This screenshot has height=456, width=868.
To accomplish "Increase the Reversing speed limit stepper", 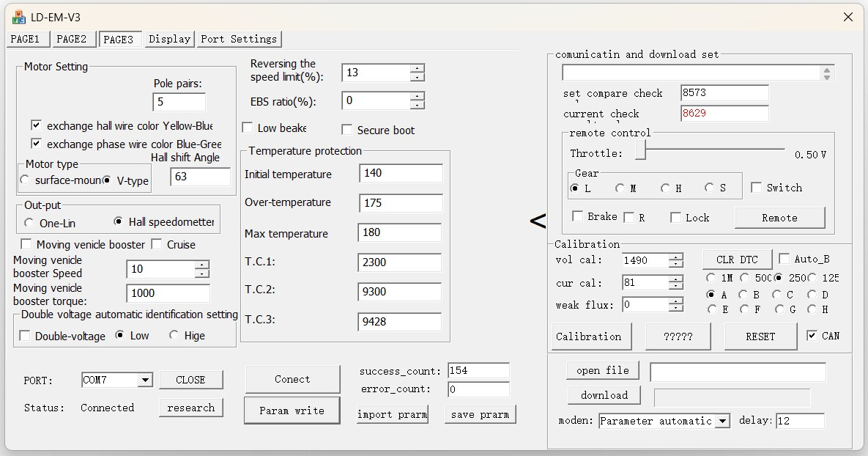I will [x=417, y=68].
